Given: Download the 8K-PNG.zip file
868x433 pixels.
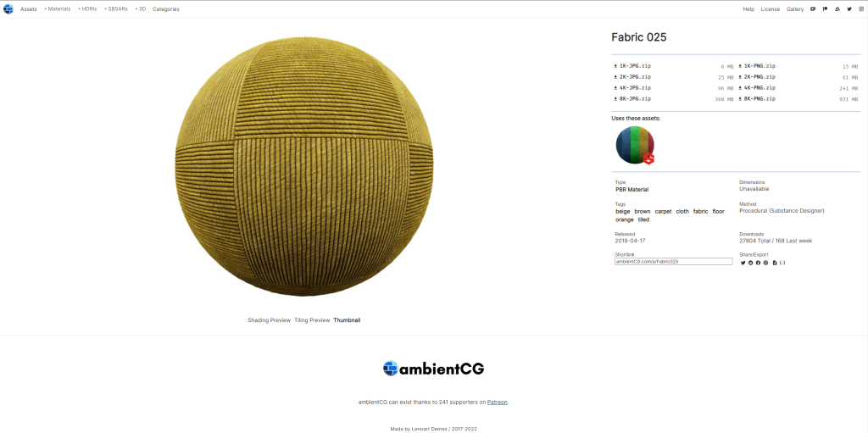Looking at the screenshot, I should pos(757,99).
